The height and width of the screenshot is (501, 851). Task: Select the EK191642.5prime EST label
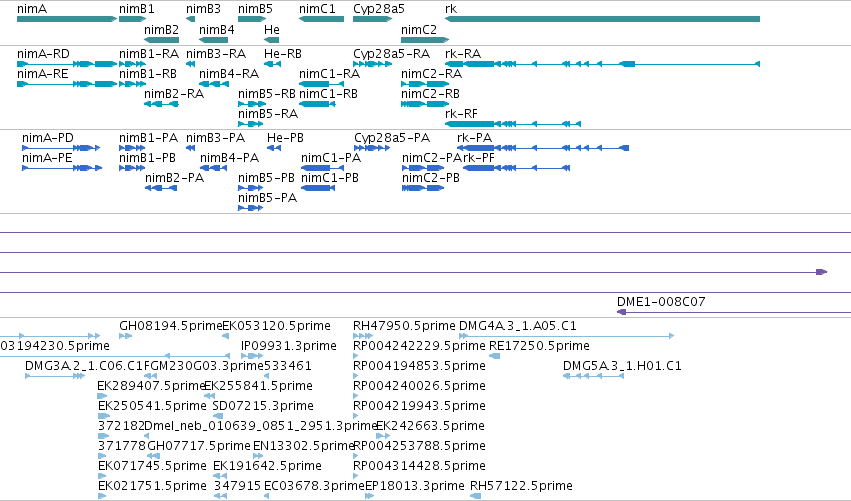pos(268,466)
